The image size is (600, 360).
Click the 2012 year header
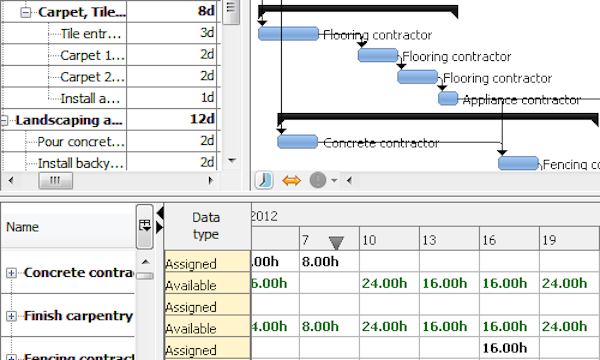tap(264, 216)
